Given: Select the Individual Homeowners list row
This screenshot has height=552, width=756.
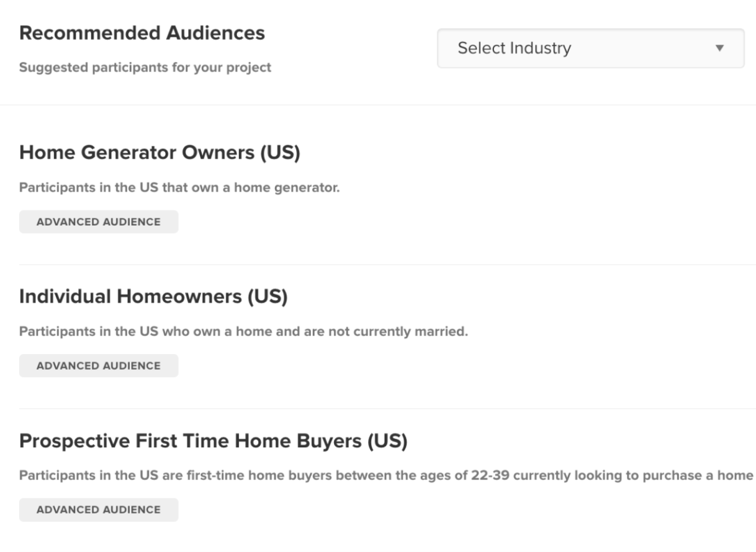Looking at the screenshot, I should [387, 332].
